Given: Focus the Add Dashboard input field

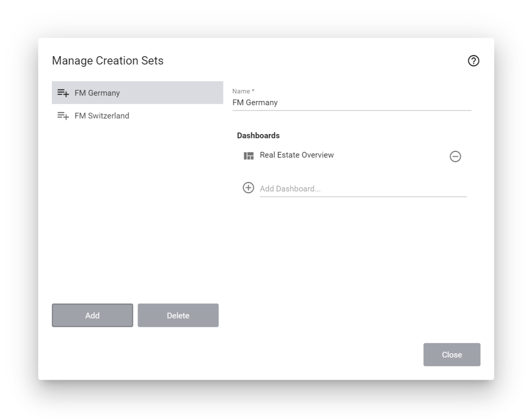Looking at the screenshot, I should [363, 189].
